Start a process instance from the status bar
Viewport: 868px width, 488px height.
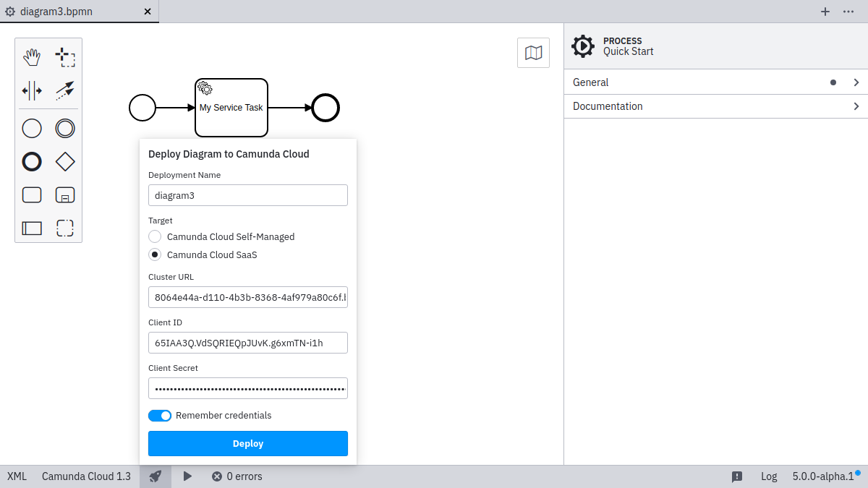187,476
